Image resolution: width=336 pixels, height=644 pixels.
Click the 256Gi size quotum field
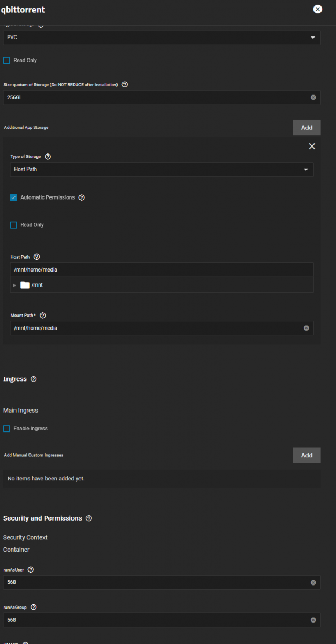162,98
